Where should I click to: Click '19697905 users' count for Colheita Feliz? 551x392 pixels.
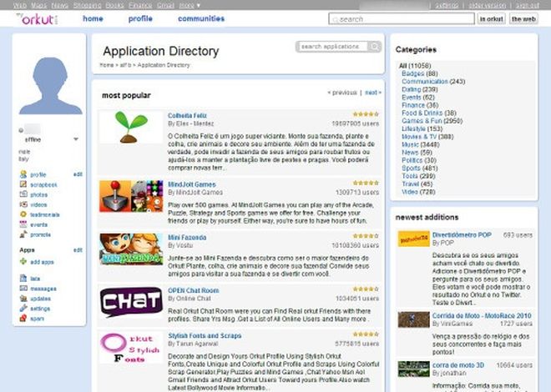coord(356,123)
